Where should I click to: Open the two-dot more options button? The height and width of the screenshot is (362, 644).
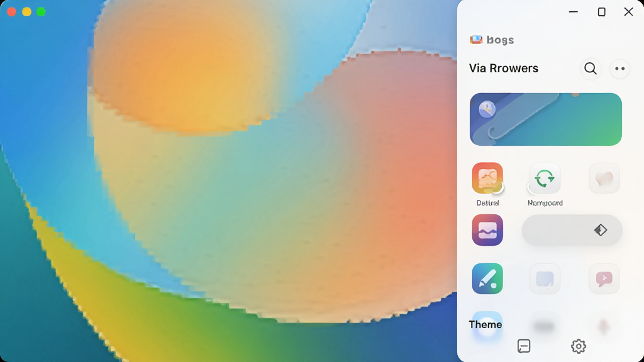[619, 69]
